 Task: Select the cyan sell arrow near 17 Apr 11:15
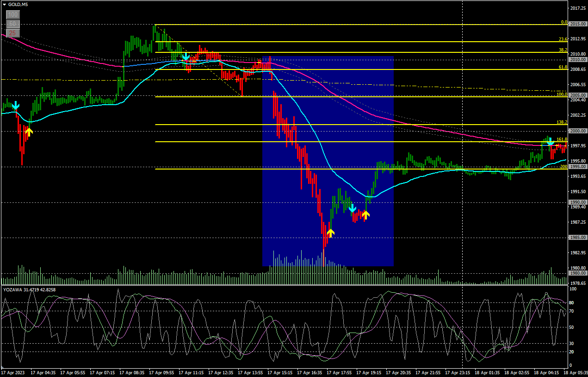186,57
